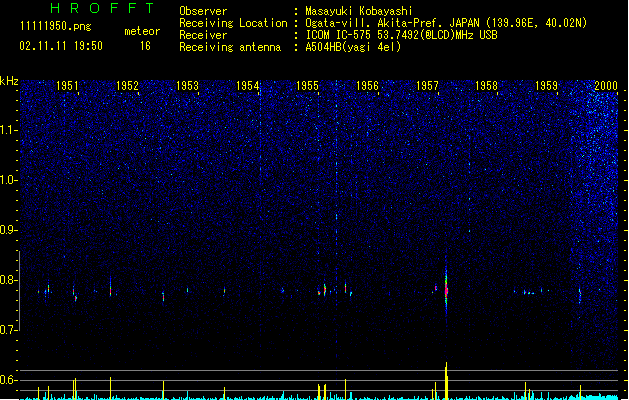Click the 1951 time axis marker

(x=67, y=86)
